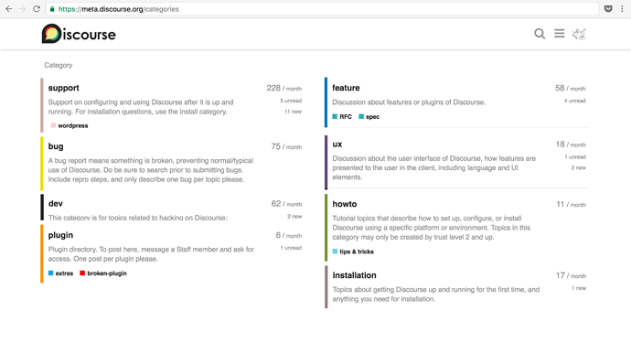View 1 unread in plugin
Image resolution: width=631 pixels, height=364 pixels.
click(291, 248)
